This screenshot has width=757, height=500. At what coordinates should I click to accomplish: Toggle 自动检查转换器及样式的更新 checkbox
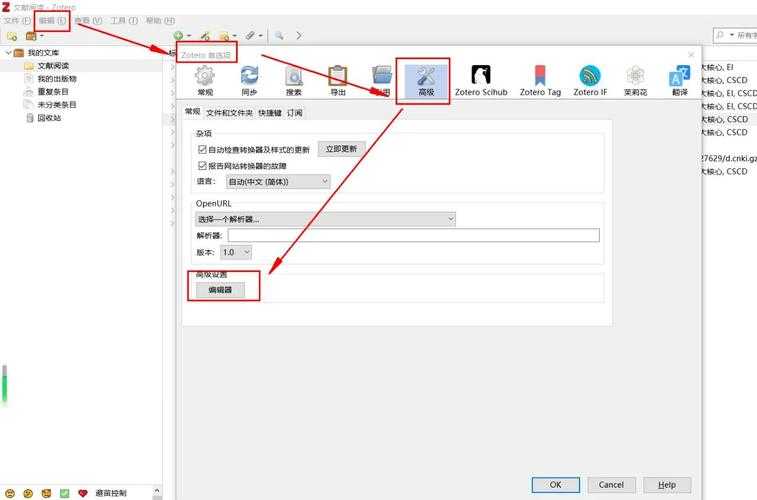(x=203, y=149)
